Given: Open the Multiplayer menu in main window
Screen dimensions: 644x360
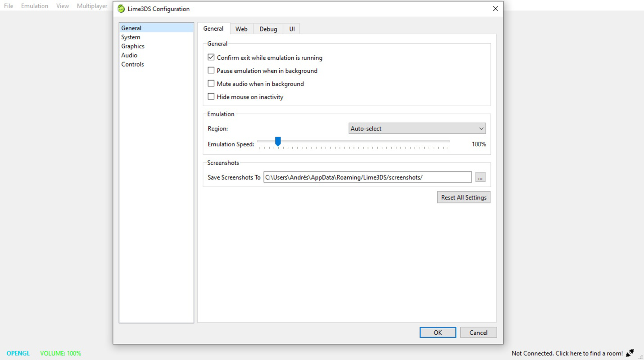Looking at the screenshot, I should click(x=92, y=6).
